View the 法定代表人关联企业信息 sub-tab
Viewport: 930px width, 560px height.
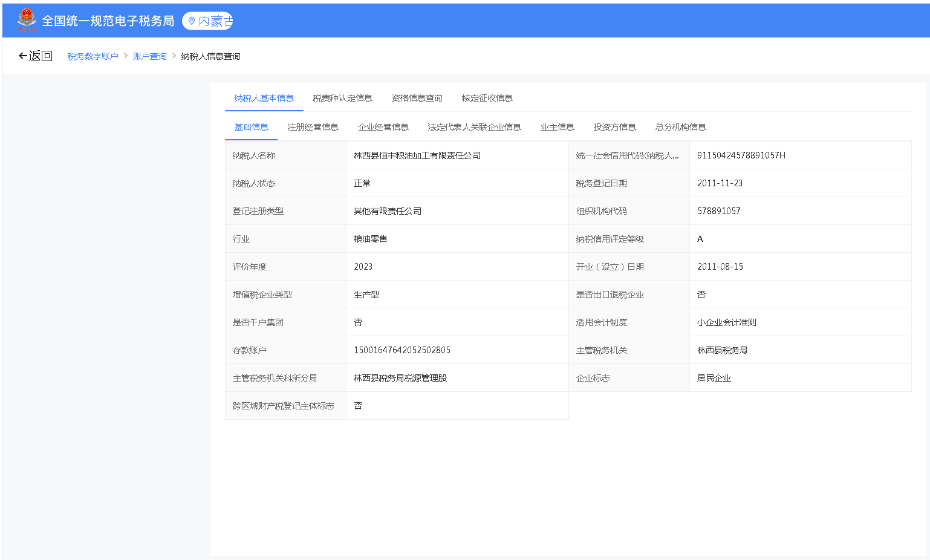tap(474, 127)
